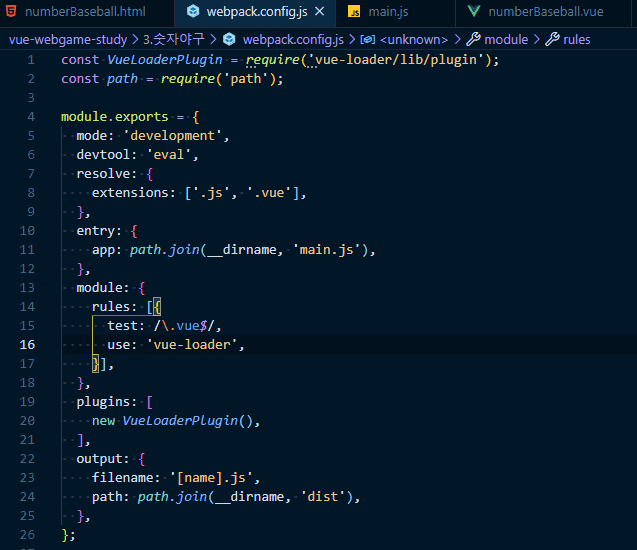Click the 'main.js' string on line 11

[x=326, y=250]
